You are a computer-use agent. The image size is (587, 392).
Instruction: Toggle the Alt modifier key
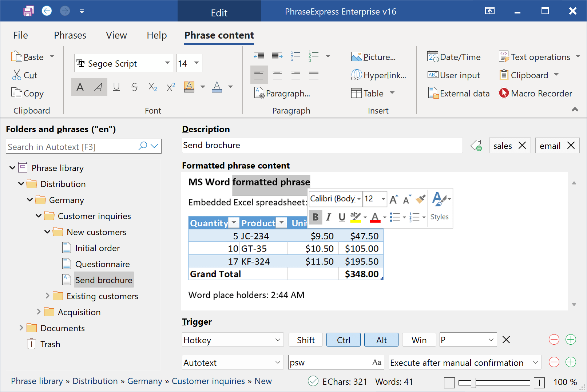tap(381, 340)
